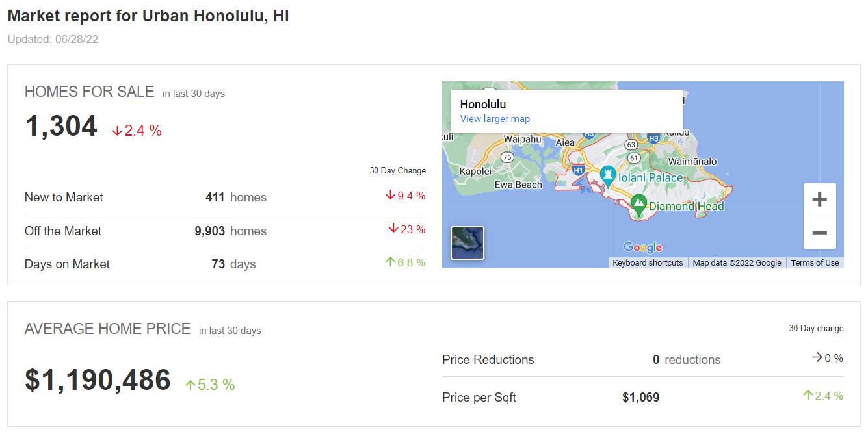This screenshot has height=434, width=868.
Task: Zoom out on the Honolulu map
Action: [820, 232]
